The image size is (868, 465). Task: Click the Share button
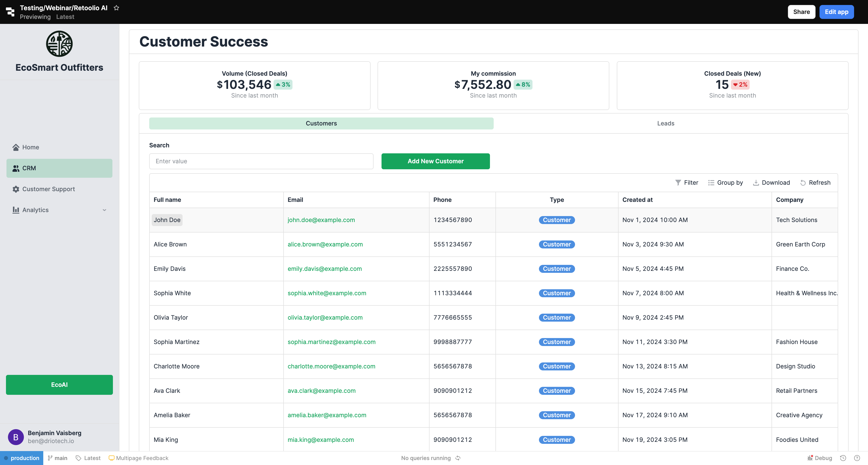[x=801, y=12]
